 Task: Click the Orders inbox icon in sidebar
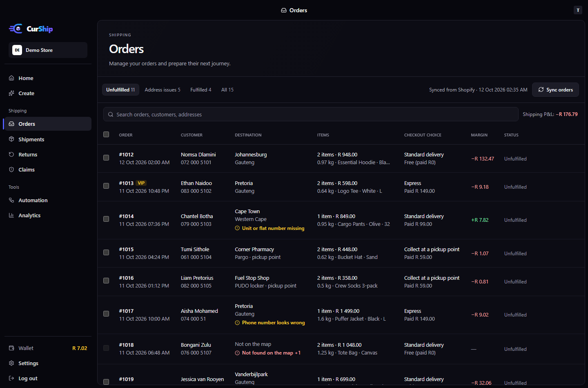click(x=11, y=124)
